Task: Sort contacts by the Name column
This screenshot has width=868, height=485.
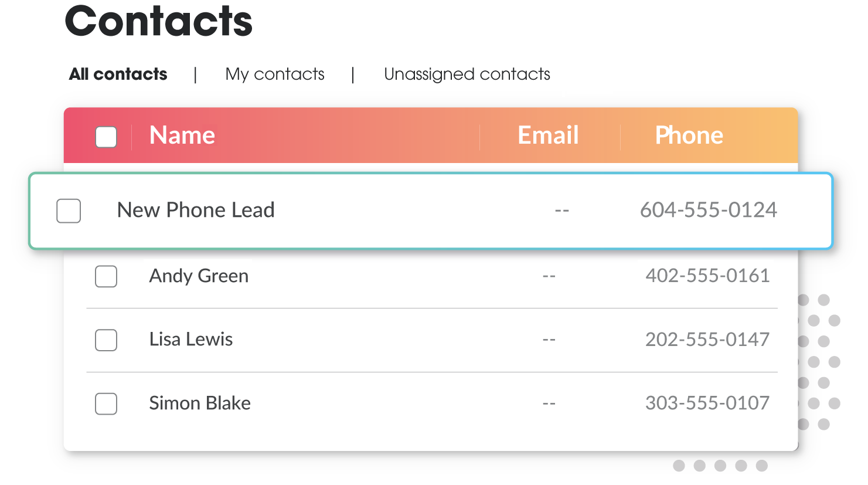Action: (182, 135)
